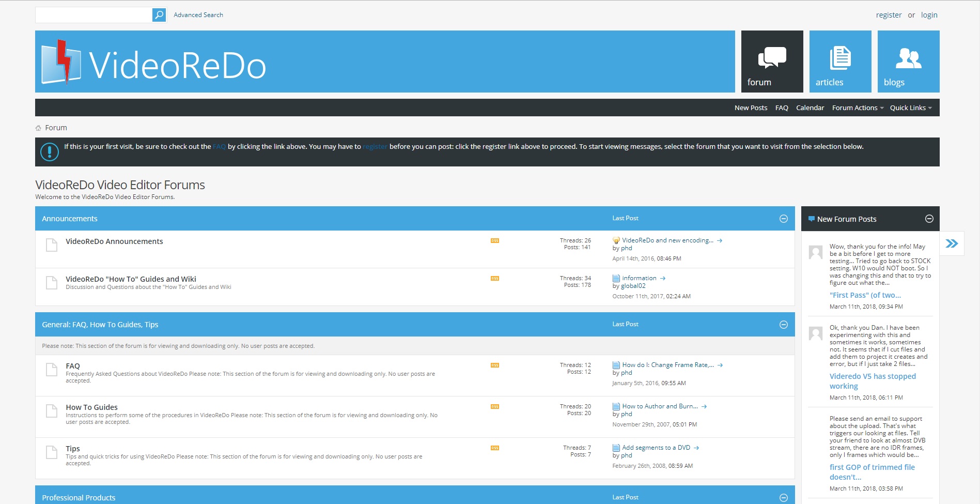Click the register link in the notice bar
Image resolution: width=980 pixels, height=504 pixels.
click(x=375, y=147)
